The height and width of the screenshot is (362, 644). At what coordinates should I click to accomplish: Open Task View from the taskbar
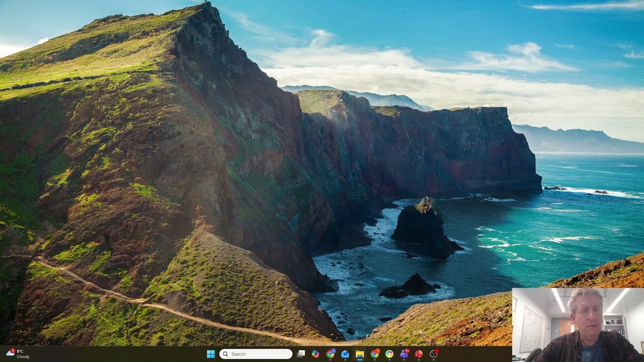301,354
